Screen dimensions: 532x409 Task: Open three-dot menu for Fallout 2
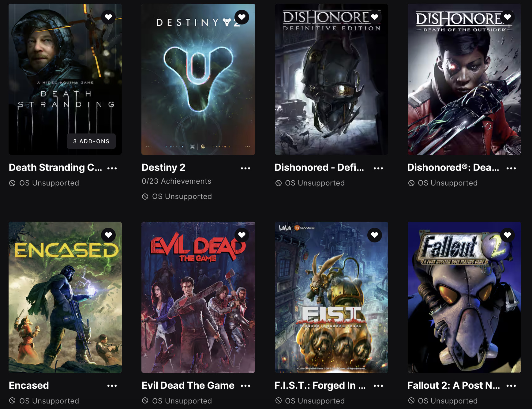(511, 386)
